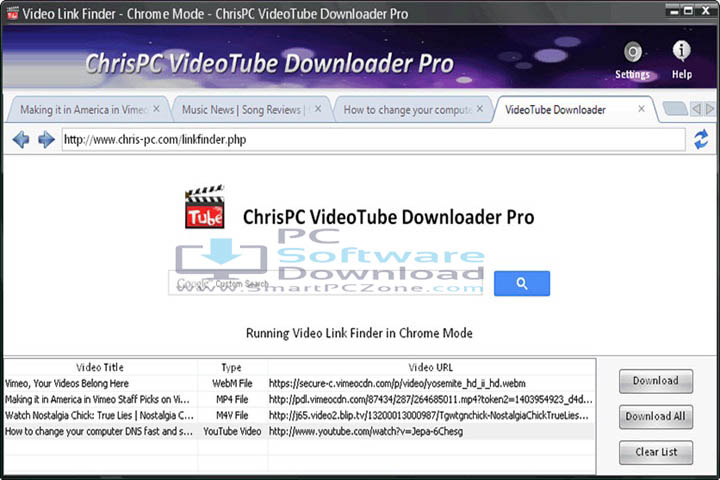Screen dimensions: 720x480
Task: Click the WebM File type cell
Action: pyautogui.click(x=232, y=384)
